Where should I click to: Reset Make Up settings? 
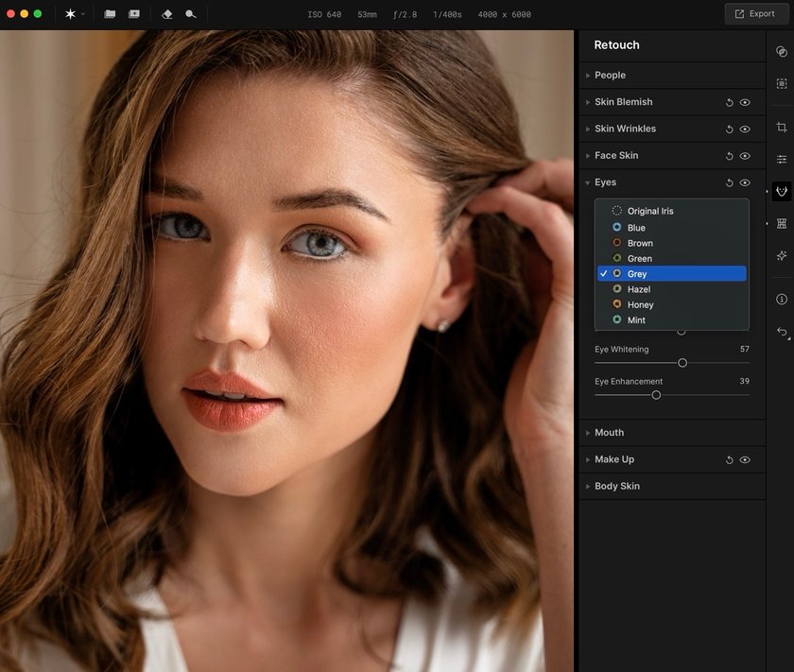(x=729, y=460)
